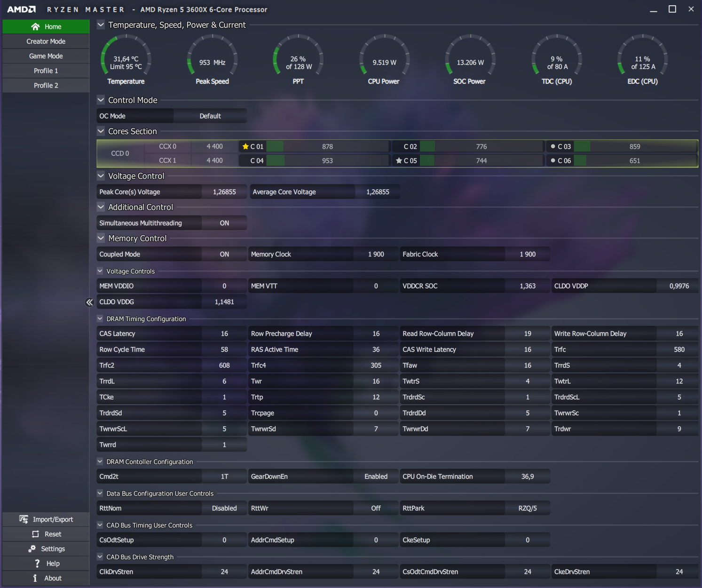Collapse the Control Mode section
The height and width of the screenshot is (588, 702).
[101, 100]
